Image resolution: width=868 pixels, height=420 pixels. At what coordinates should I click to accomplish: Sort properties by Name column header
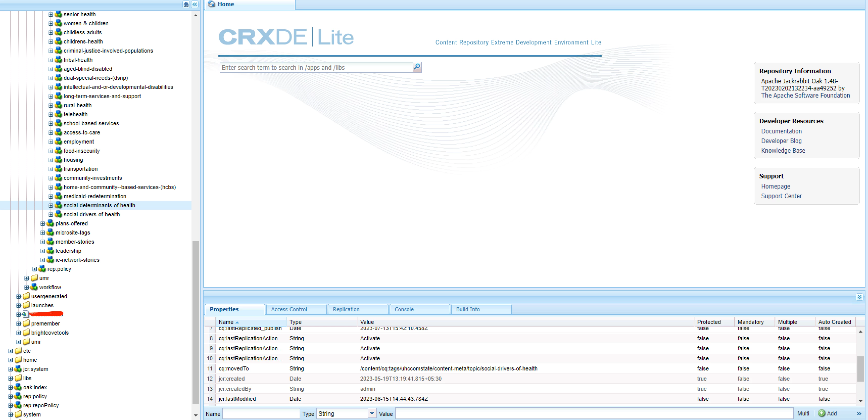pos(226,322)
